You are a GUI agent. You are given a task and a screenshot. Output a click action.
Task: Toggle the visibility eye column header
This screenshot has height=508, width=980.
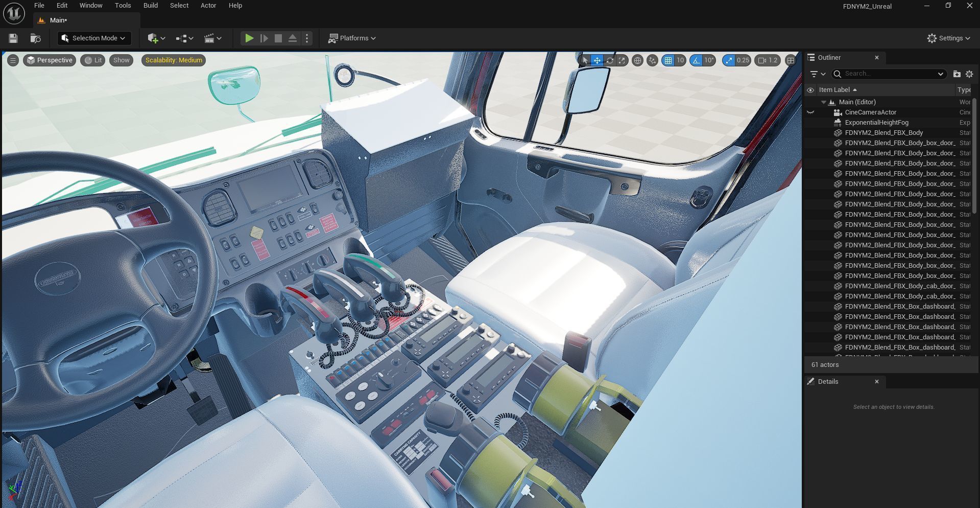tap(810, 90)
